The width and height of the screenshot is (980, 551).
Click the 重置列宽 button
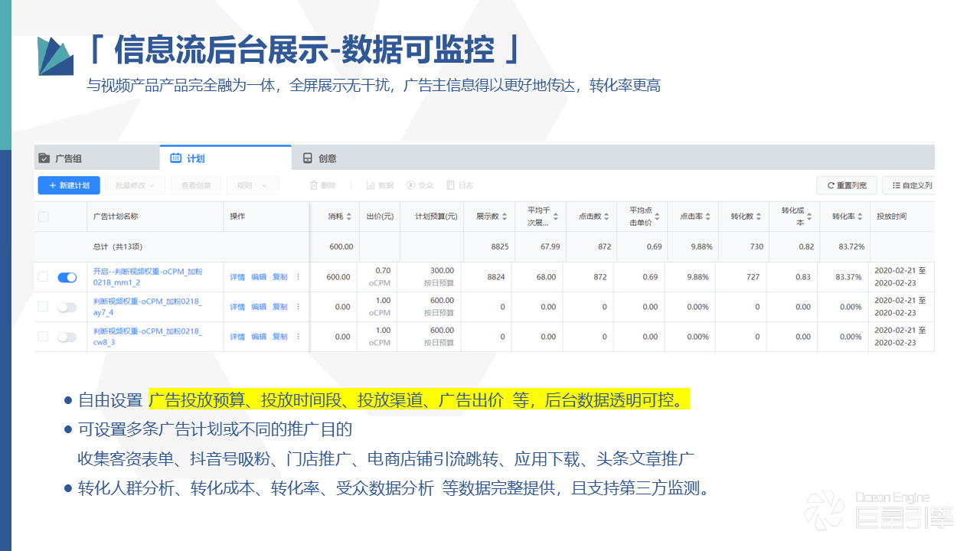point(846,185)
